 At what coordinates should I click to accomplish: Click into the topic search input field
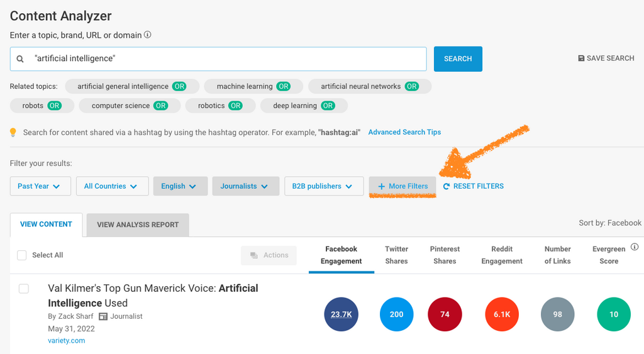pos(226,58)
